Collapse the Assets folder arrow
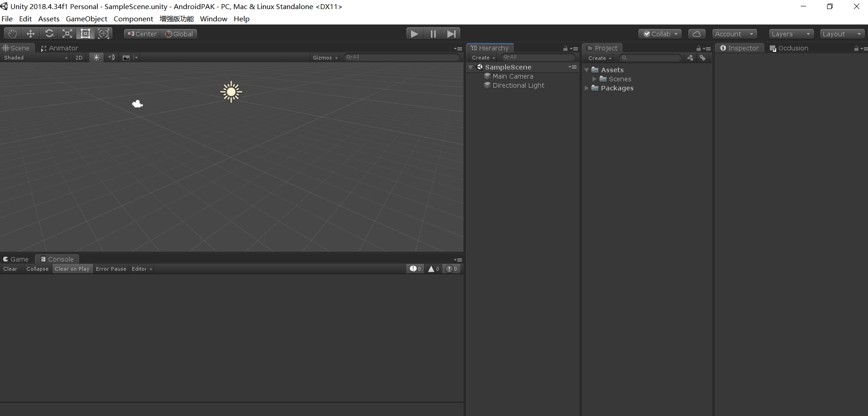Viewport: 868px width, 416px height. pyautogui.click(x=587, y=70)
